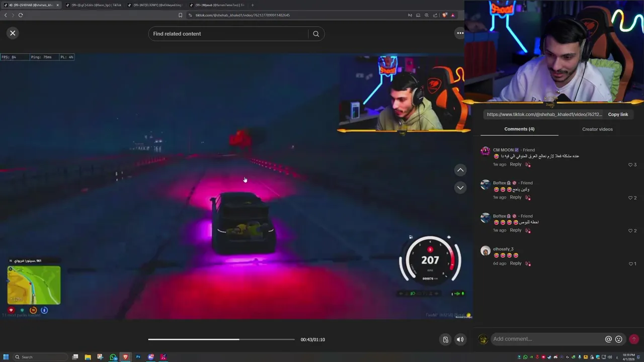Click Copy link button
The image size is (644, 362).
[x=618, y=115]
